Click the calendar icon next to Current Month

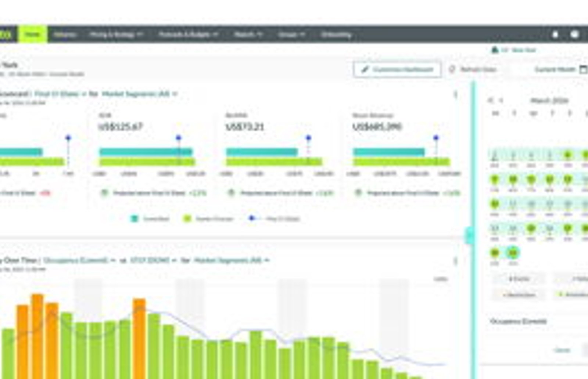pyautogui.click(x=584, y=69)
